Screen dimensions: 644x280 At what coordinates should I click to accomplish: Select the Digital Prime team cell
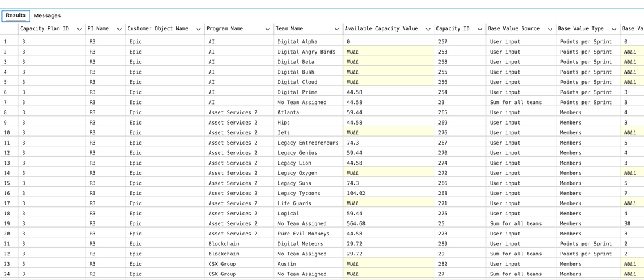pos(308,92)
